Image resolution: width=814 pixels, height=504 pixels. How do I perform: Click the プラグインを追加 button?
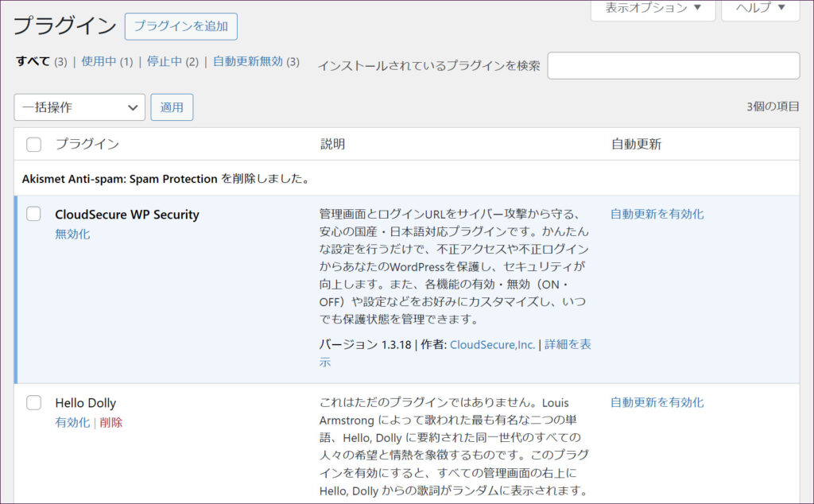click(180, 26)
